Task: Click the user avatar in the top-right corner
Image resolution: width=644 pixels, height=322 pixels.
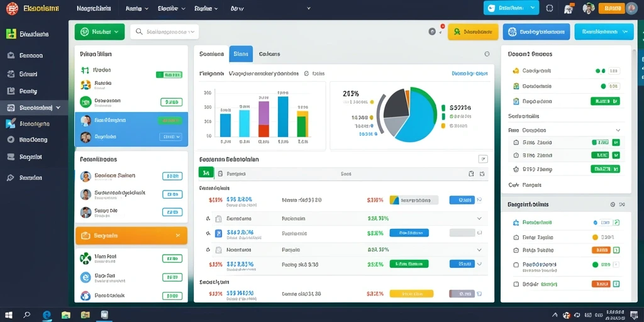Action: point(631,8)
